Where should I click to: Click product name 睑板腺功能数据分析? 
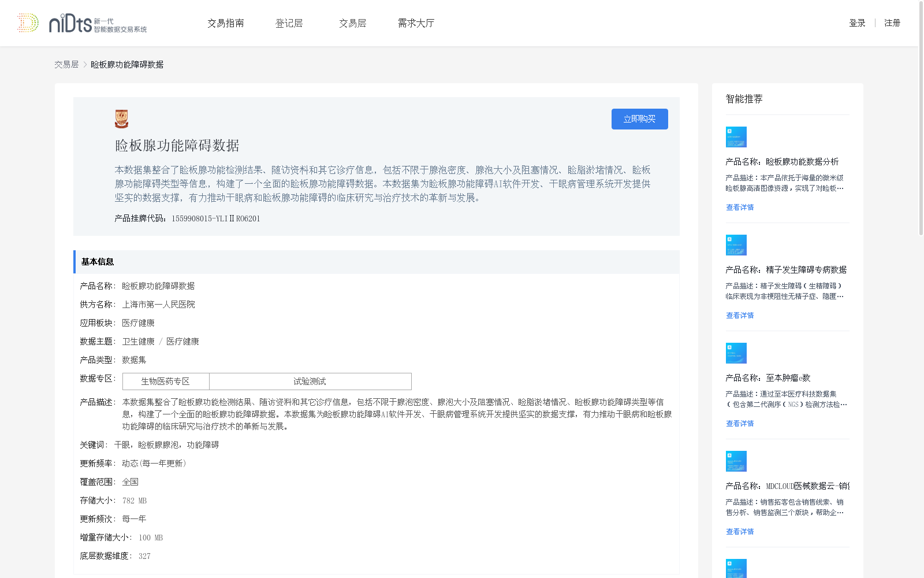pyautogui.click(x=802, y=162)
